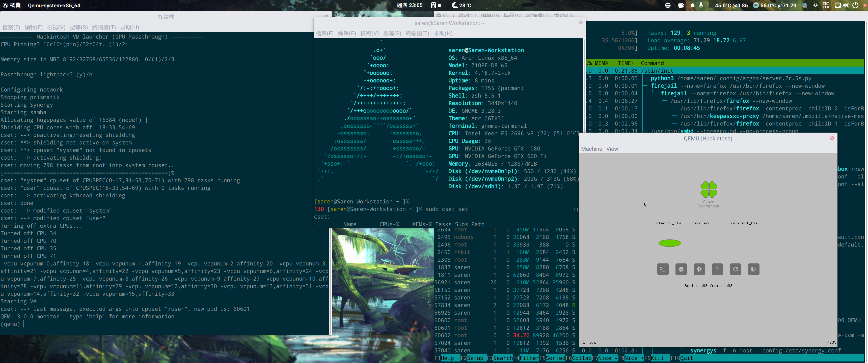
Task: Open 終端機(T) menu in saren@Saren-Workstation terminal
Action: point(417,33)
